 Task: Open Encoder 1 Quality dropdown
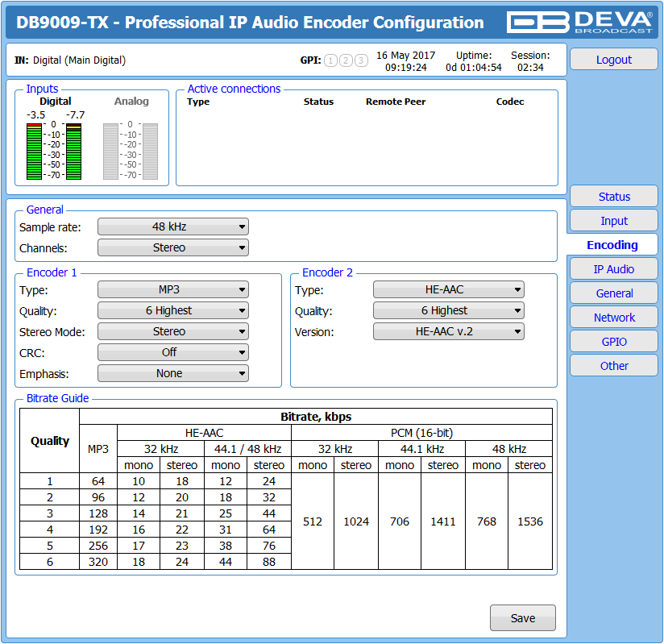(172, 310)
